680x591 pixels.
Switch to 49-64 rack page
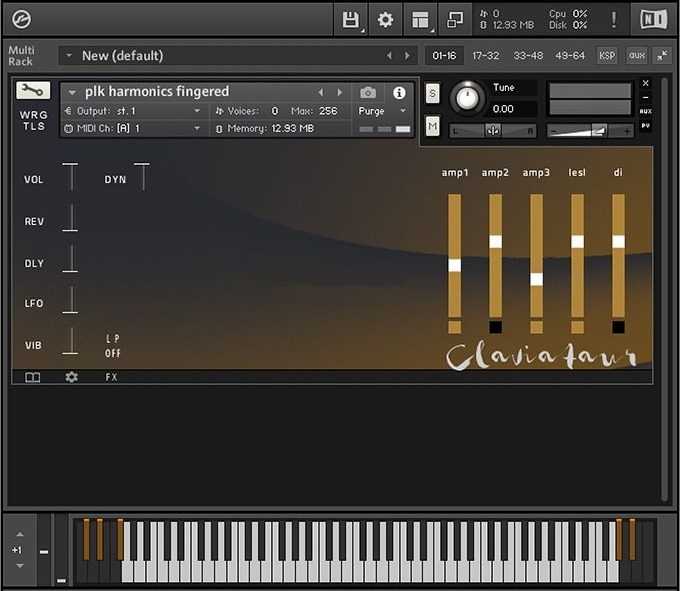[570, 56]
